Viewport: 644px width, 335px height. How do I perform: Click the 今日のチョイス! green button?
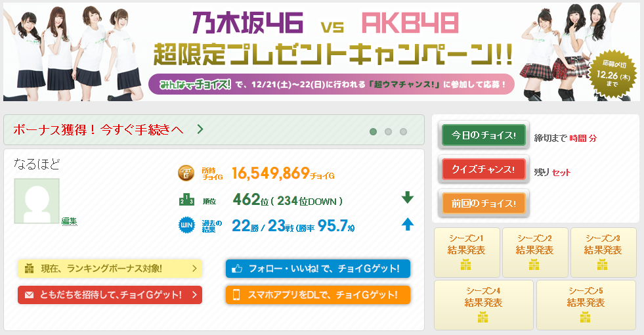coord(483,135)
